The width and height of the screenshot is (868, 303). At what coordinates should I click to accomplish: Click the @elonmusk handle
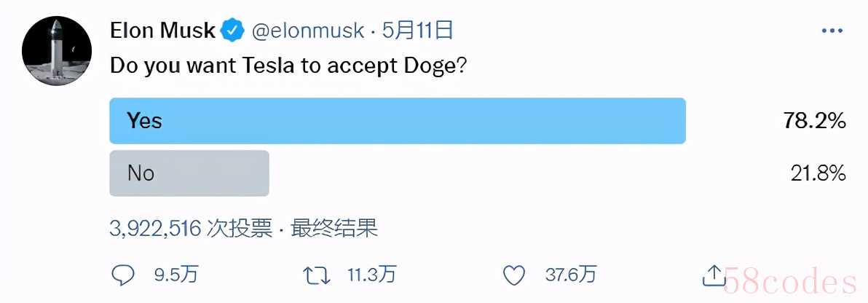tap(308, 31)
